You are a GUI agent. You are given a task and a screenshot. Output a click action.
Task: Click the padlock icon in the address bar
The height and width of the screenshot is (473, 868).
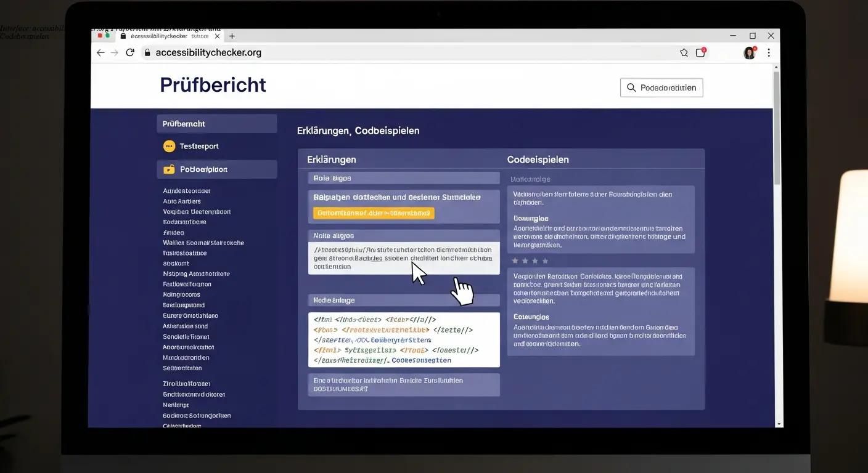tap(147, 52)
